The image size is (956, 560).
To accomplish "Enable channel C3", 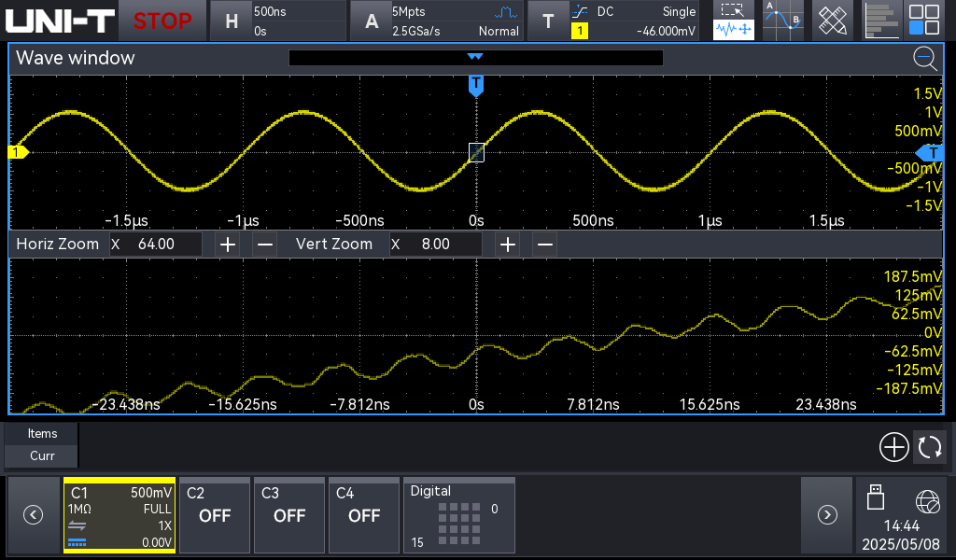I will coord(289,515).
